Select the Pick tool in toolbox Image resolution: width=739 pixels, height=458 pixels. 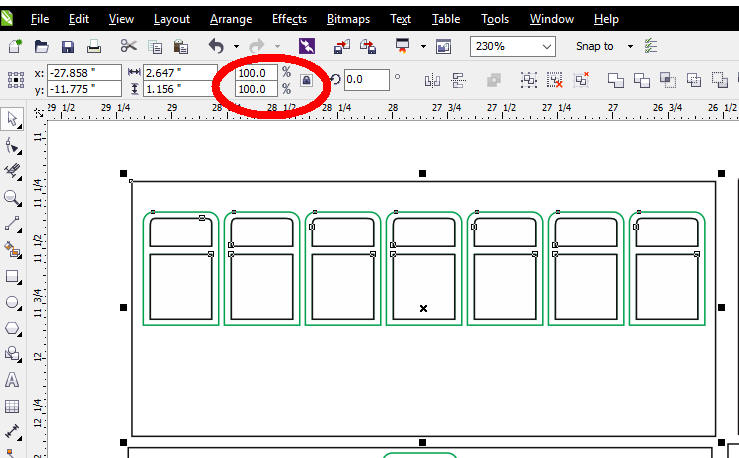coord(13,120)
